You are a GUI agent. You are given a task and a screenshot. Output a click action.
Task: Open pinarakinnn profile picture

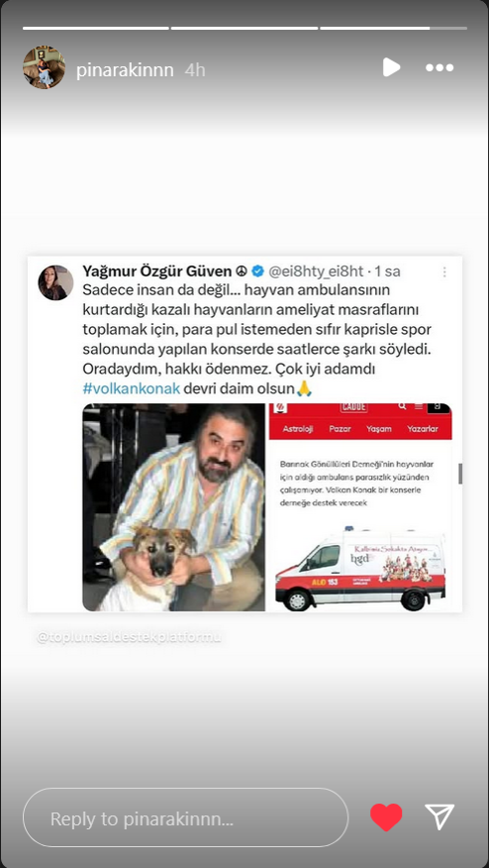pos(44,67)
